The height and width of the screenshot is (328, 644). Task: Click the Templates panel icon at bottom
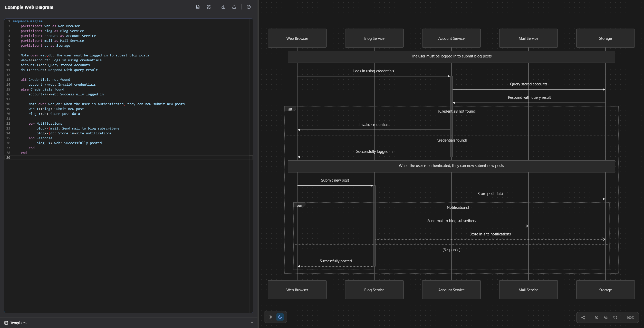(6, 323)
